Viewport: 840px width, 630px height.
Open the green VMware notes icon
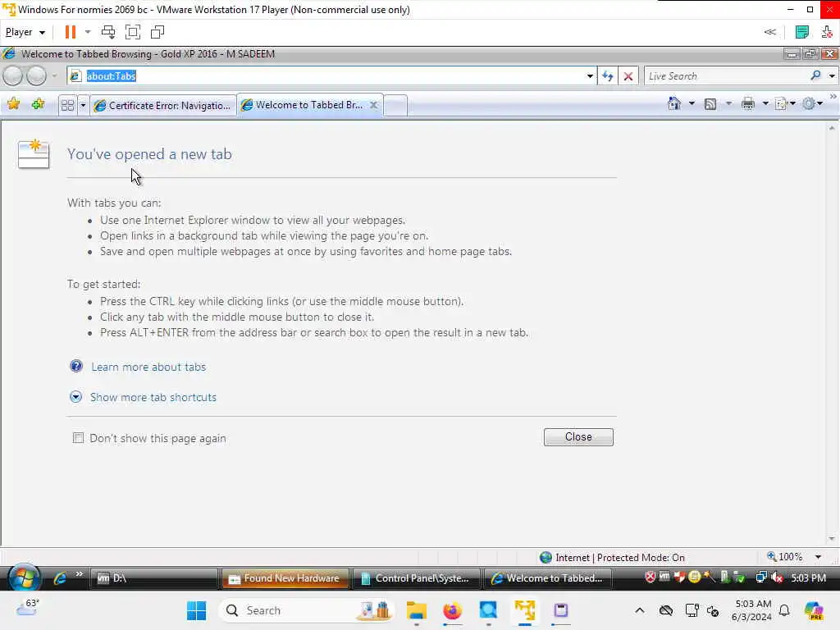pos(802,32)
